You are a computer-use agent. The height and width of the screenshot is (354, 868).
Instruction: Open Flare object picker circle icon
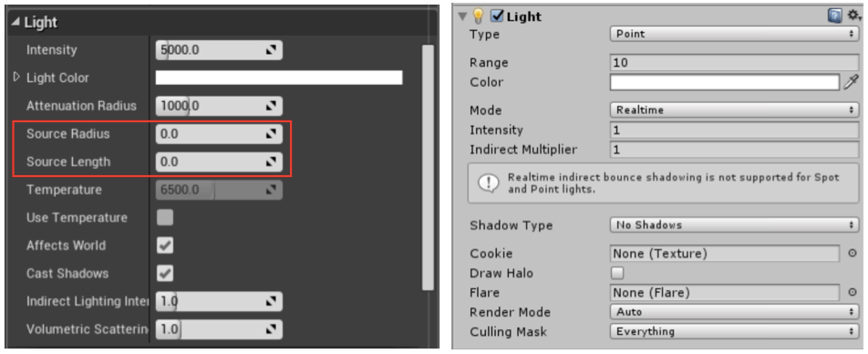point(852,293)
